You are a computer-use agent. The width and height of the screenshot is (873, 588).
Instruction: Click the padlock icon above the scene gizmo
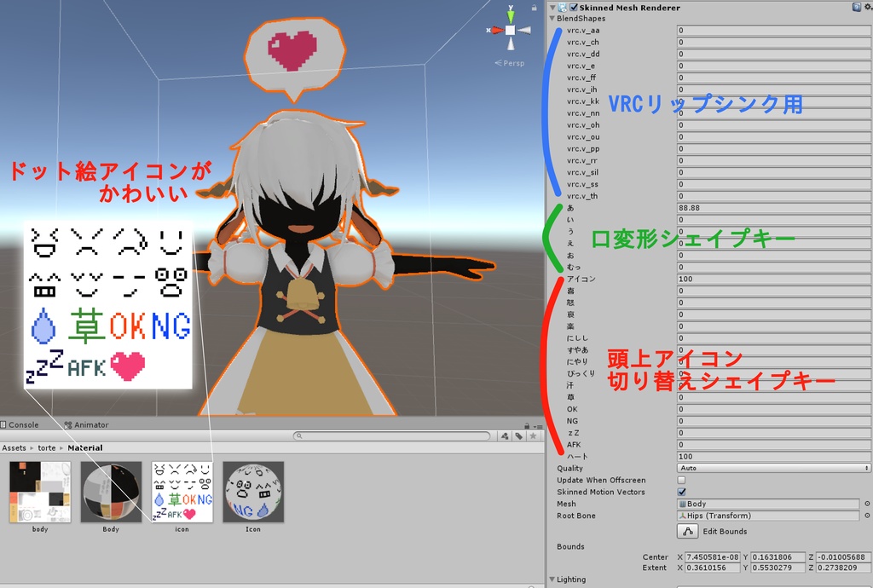535,7
